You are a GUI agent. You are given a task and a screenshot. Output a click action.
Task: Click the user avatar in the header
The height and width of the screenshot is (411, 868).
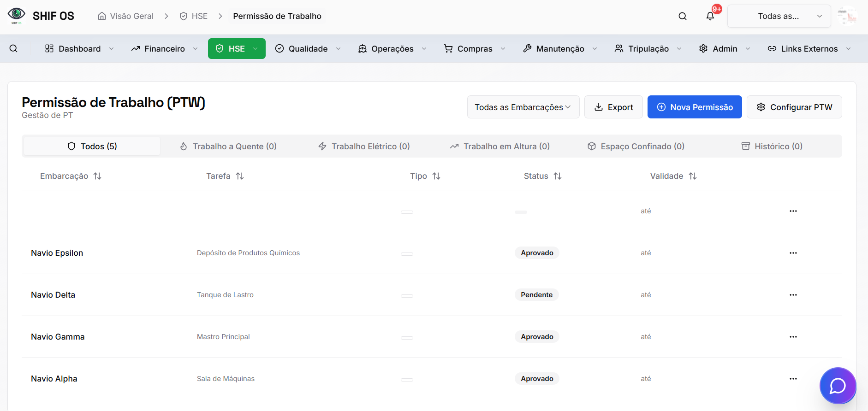[847, 16]
